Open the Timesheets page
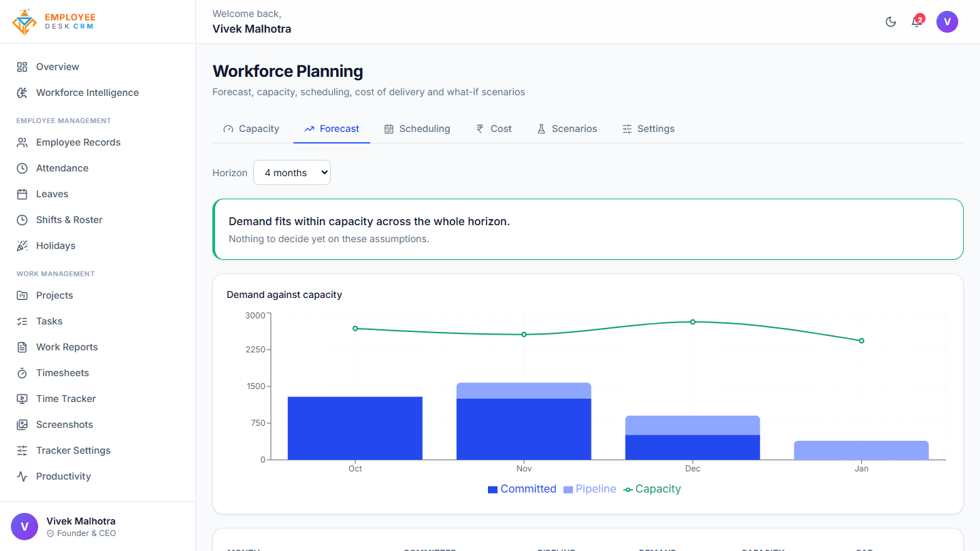The image size is (980, 551). coord(98,373)
